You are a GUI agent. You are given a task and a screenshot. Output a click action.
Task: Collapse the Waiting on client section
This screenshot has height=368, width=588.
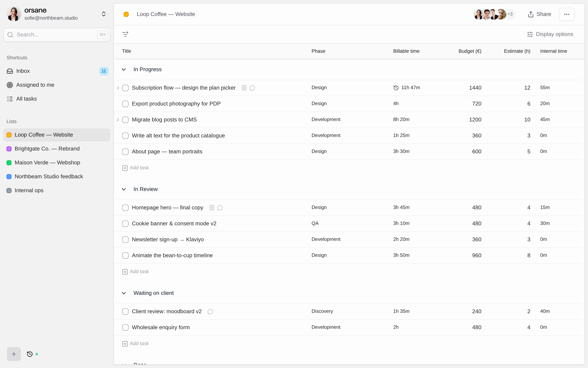[124, 293]
